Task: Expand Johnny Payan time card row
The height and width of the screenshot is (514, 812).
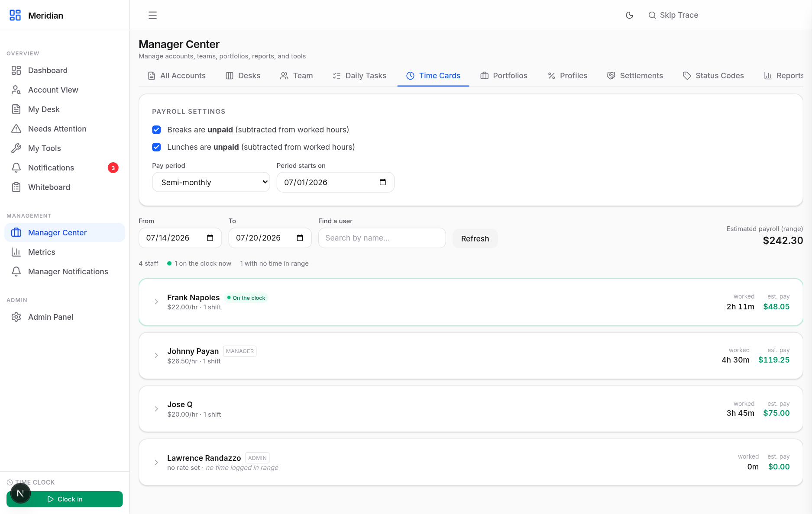Action: (x=156, y=356)
